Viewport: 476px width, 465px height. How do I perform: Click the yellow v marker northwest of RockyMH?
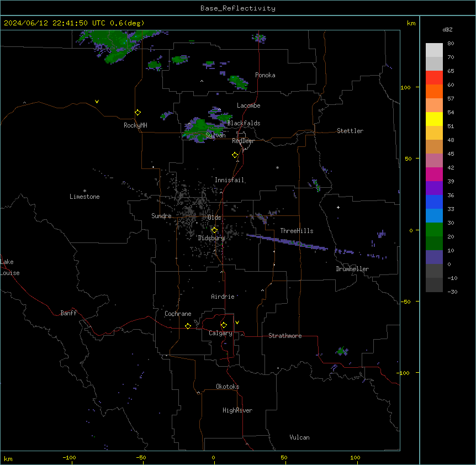(x=97, y=102)
